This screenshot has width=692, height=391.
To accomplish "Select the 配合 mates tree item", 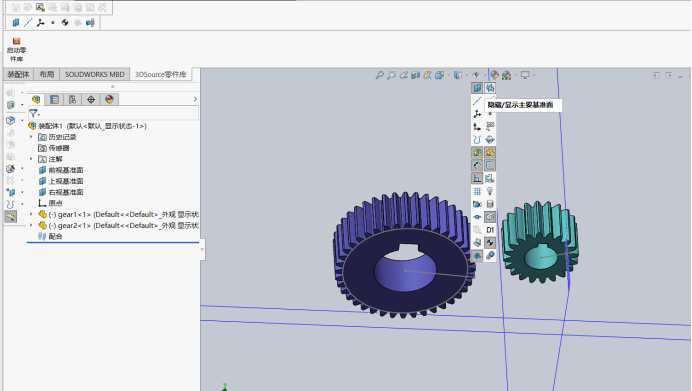I will point(50,236).
